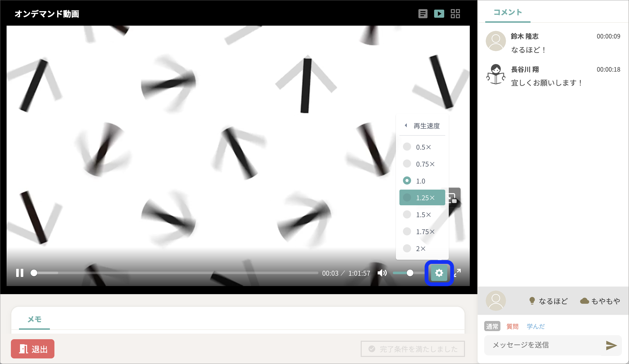The image size is (629, 364).
Task: Choose 1.25× playback speed
Action: 422,197
